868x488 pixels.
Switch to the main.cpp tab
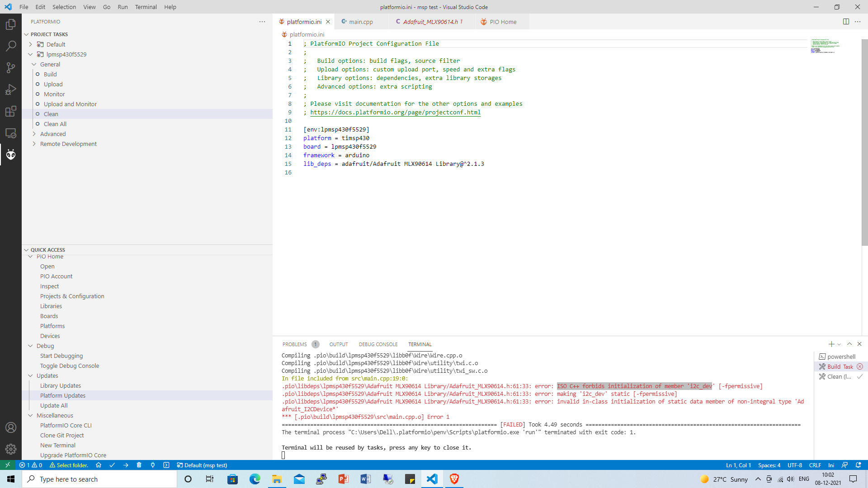click(360, 22)
